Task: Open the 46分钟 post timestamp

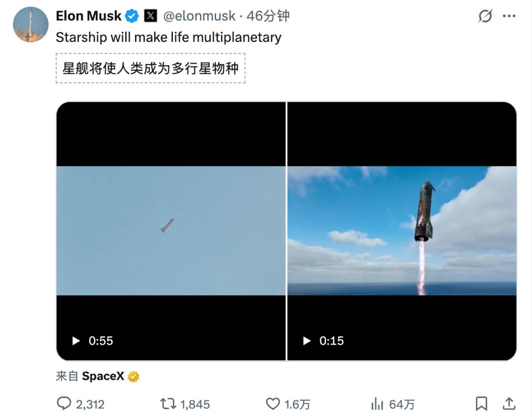Action: pyautogui.click(x=268, y=16)
